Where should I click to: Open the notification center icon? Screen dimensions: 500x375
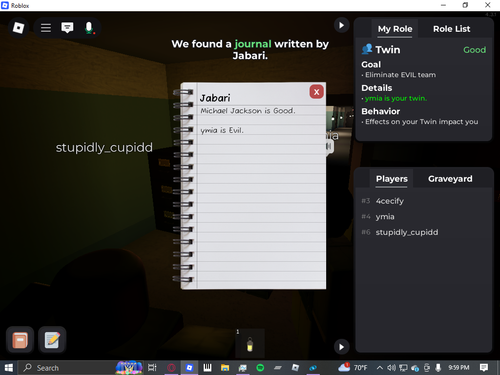(x=484, y=368)
